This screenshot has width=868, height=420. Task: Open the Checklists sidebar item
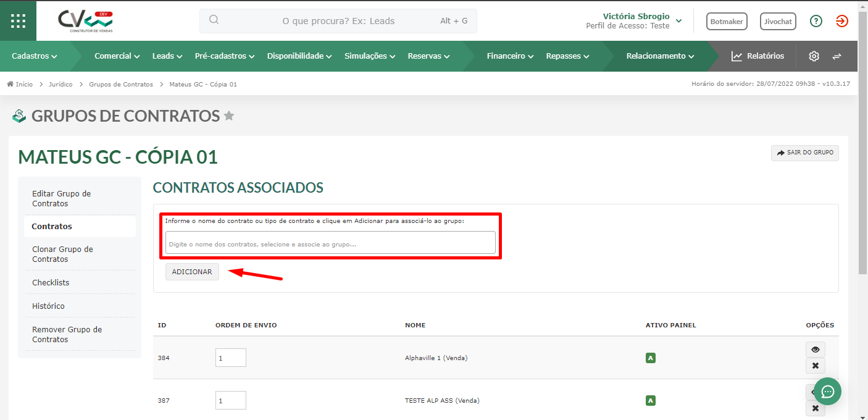[x=80, y=282]
